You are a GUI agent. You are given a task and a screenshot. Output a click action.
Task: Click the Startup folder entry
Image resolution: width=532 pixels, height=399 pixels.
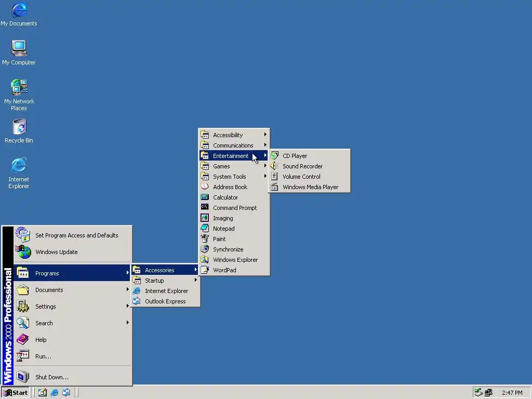coord(166,280)
